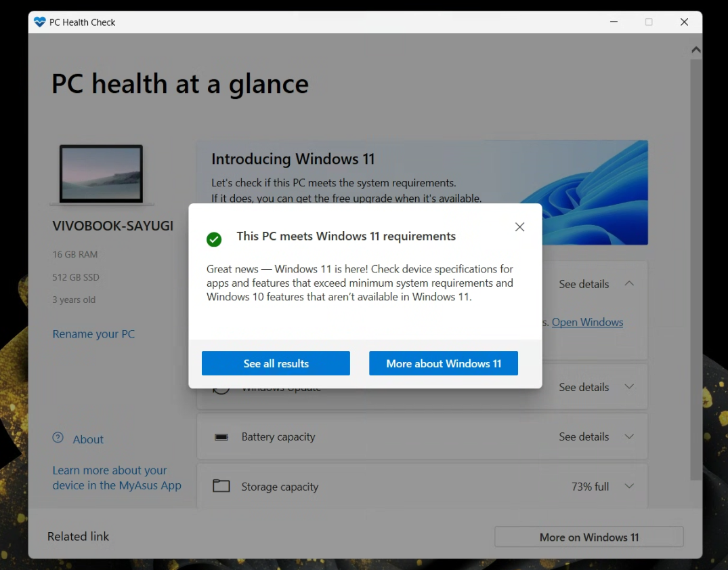Collapse the top See details section
The image size is (728, 570).
tap(629, 284)
